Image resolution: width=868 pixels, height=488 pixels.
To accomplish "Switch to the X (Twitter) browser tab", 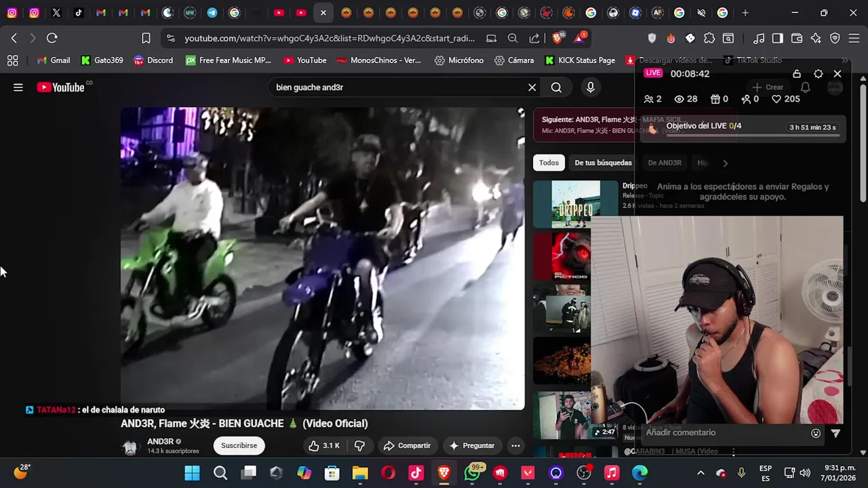I will (56, 12).
